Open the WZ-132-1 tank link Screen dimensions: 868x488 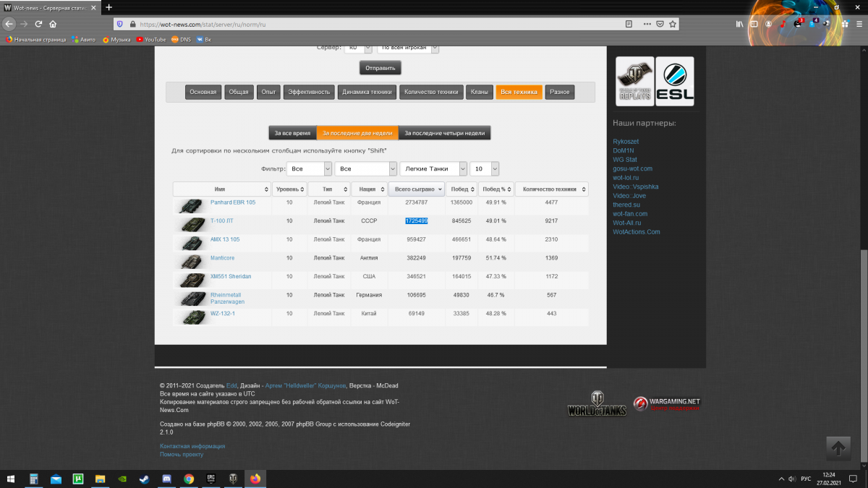pyautogui.click(x=223, y=314)
